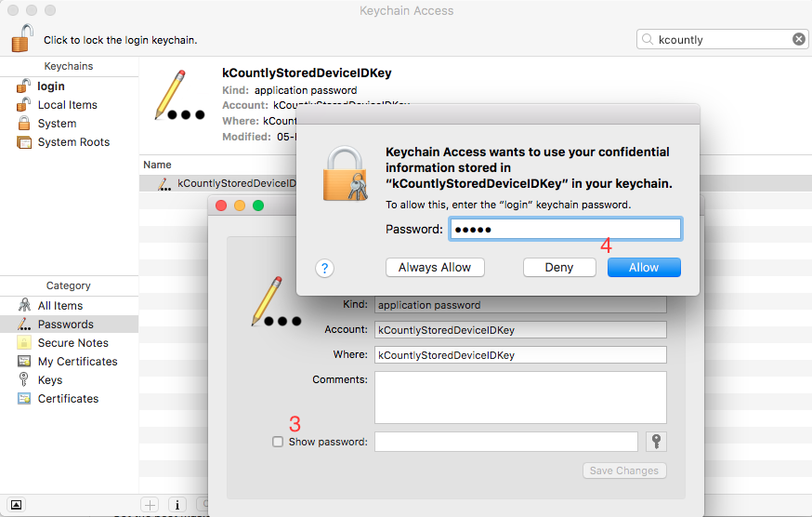Click the Account field in the item window
Image resolution: width=812 pixels, height=517 pixels.
point(520,330)
